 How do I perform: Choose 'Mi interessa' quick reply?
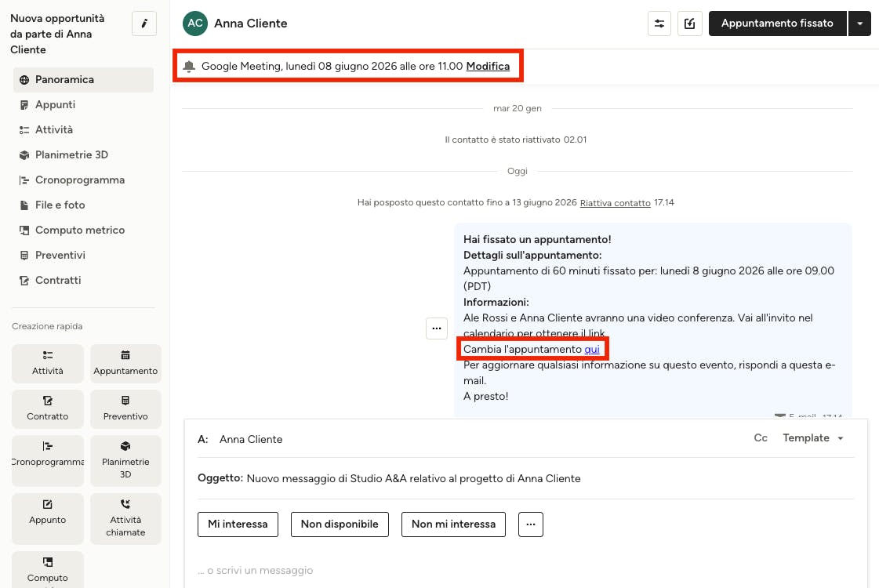pos(238,524)
